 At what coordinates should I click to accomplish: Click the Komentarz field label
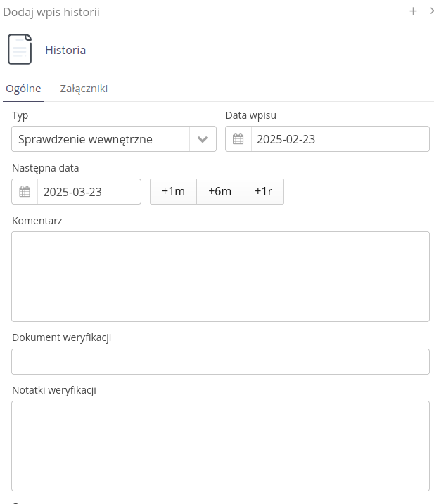(37, 221)
